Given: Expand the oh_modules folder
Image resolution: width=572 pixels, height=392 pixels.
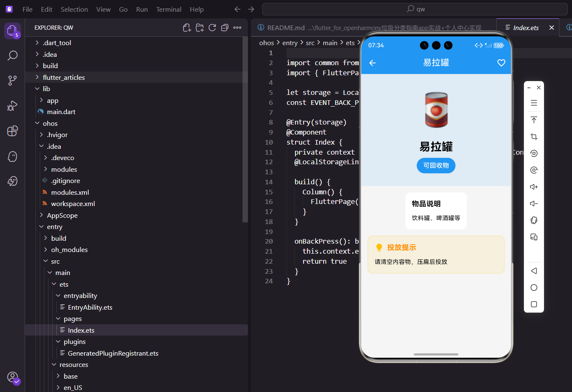Looking at the screenshot, I should [46, 249].
